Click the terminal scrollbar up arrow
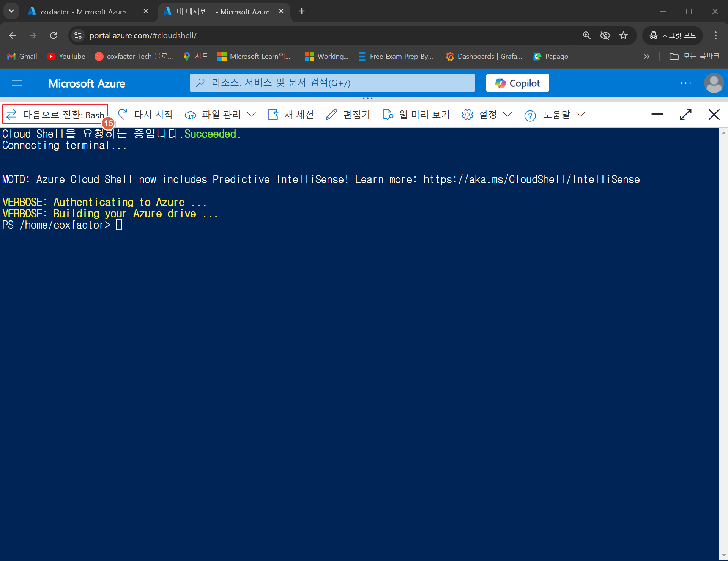728x561 pixels. 723,132
